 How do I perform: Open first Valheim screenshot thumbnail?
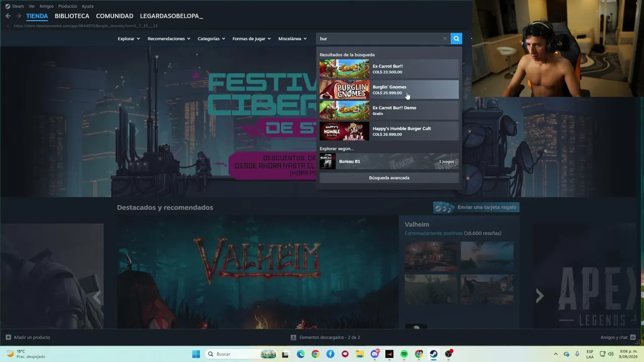431,256
